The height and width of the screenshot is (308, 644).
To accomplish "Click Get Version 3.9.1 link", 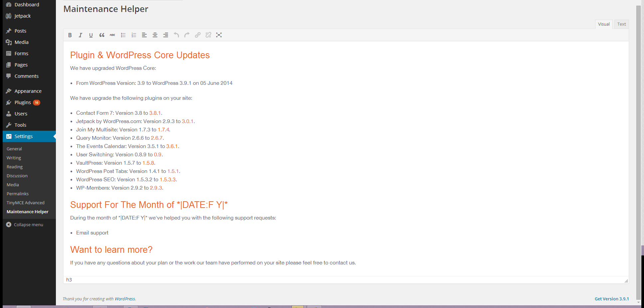I will click(612, 299).
